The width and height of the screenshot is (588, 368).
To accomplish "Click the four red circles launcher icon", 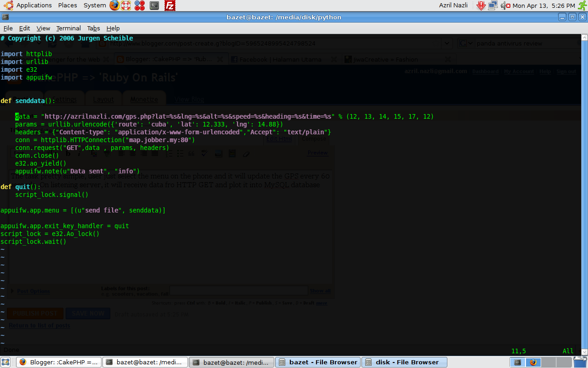I will [140, 6].
